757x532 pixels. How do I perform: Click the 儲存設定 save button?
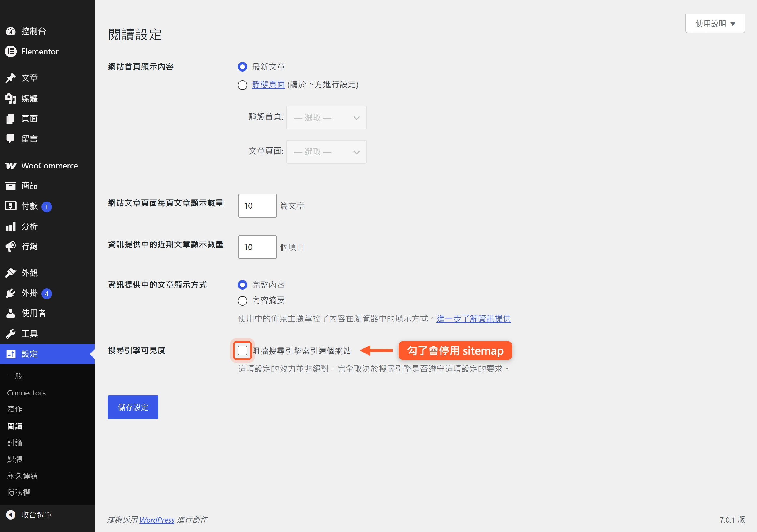pos(133,407)
